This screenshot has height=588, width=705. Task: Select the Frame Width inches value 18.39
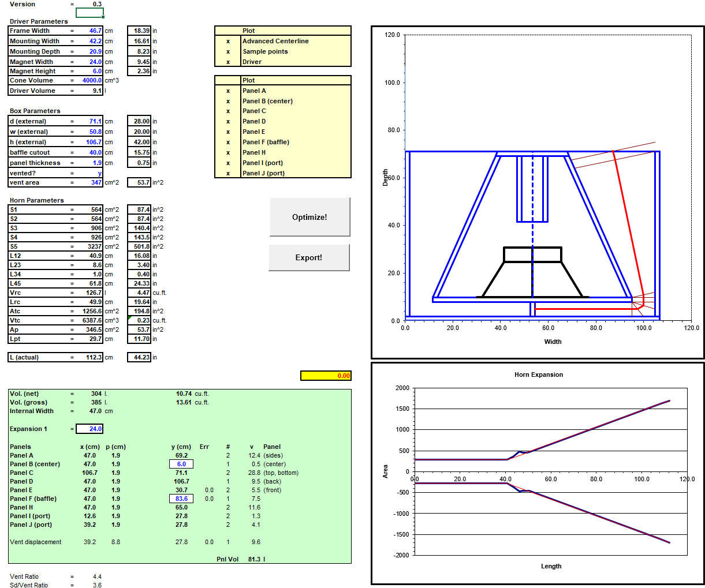pos(139,31)
